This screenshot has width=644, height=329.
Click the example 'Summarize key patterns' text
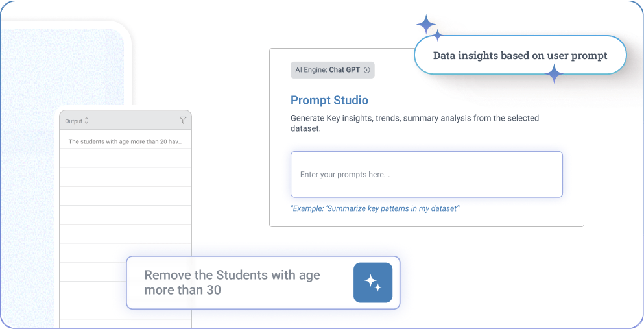(376, 208)
